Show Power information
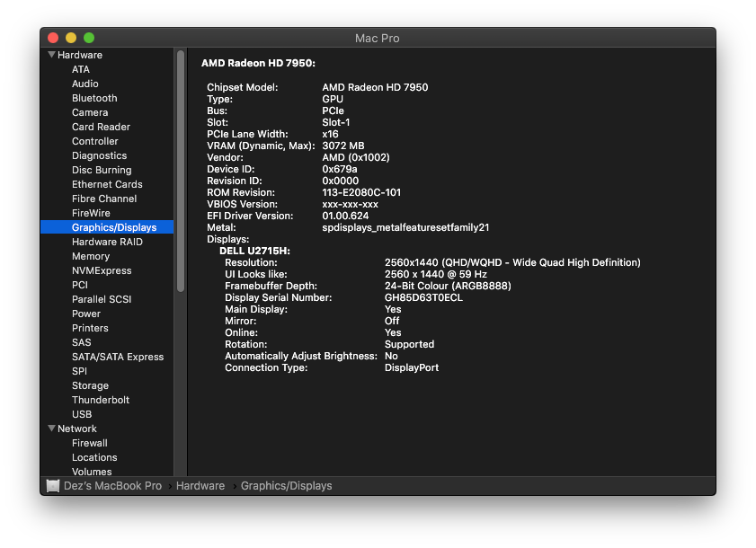The image size is (756, 548). (x=86, y=314)
